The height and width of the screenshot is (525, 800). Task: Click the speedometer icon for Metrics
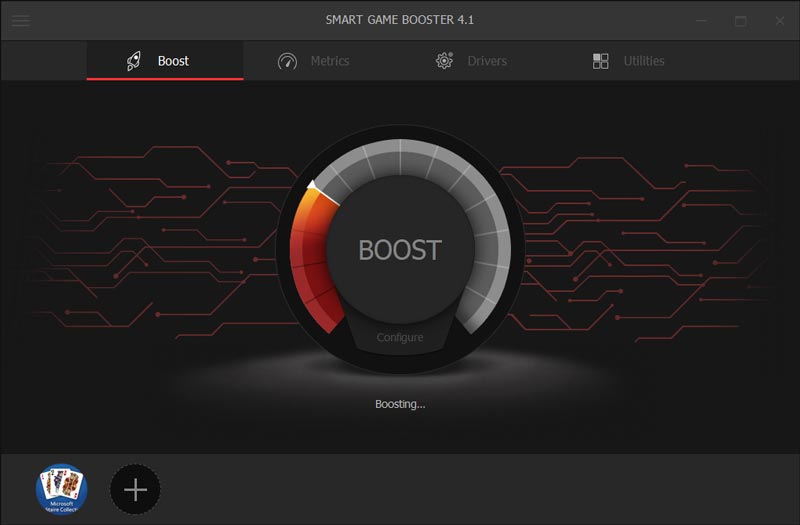(x=287, y=61)
